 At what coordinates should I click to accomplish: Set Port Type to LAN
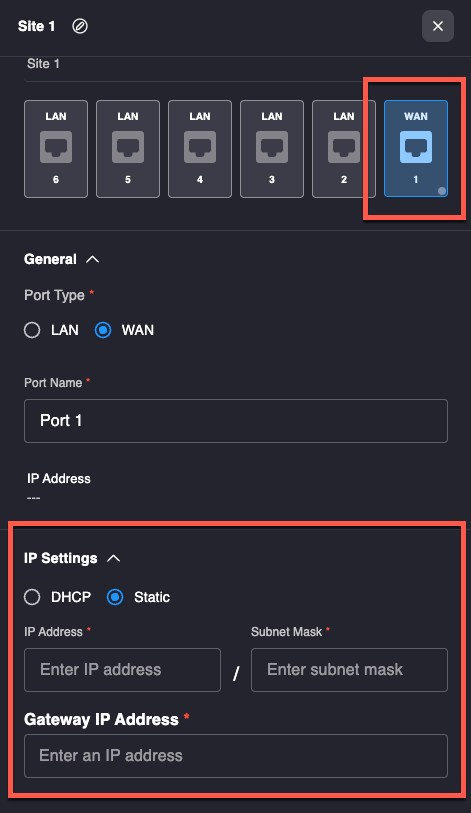click(32, 330)
